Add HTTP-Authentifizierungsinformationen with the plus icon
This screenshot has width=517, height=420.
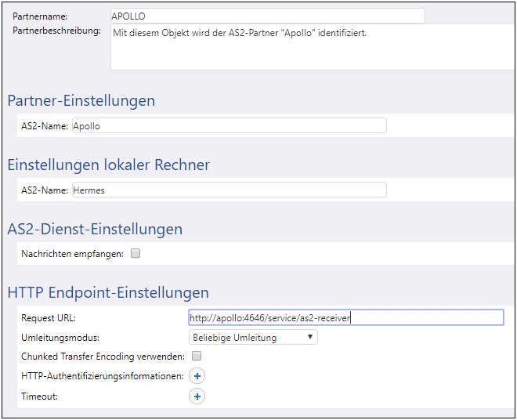(197, 376)
